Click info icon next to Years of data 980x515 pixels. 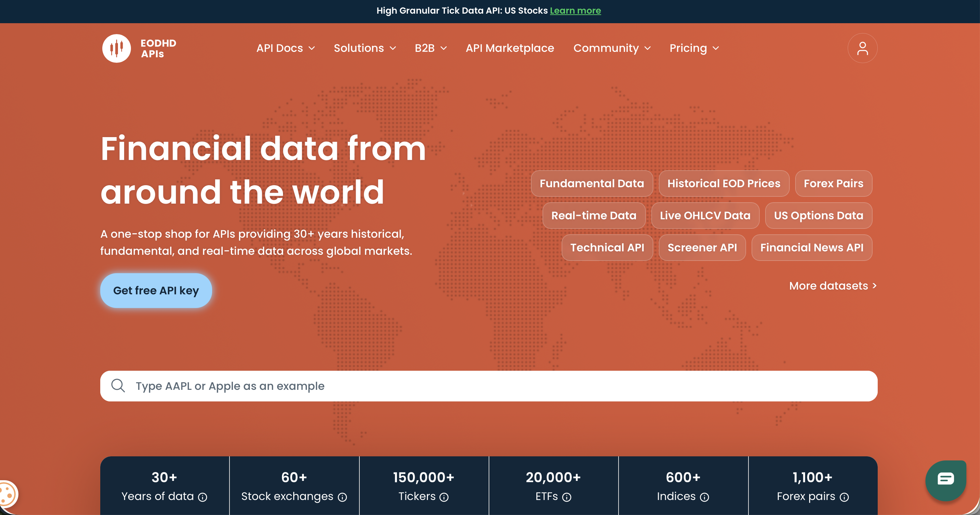[x=203, y=497]
